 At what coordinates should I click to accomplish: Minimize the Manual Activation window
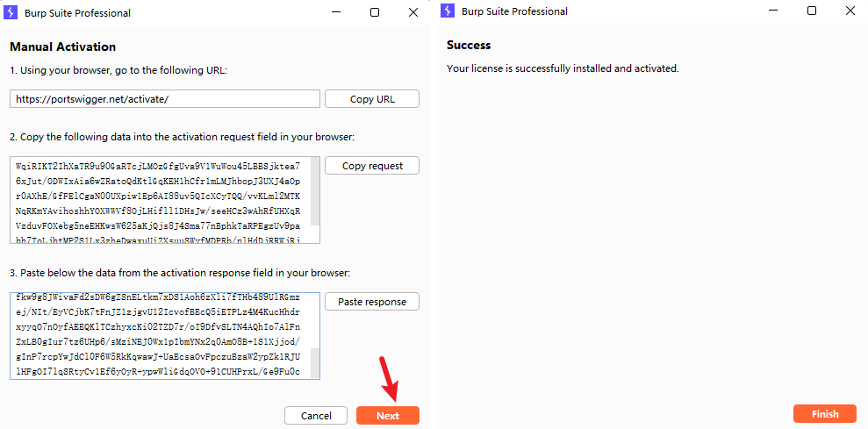(335, 12)
